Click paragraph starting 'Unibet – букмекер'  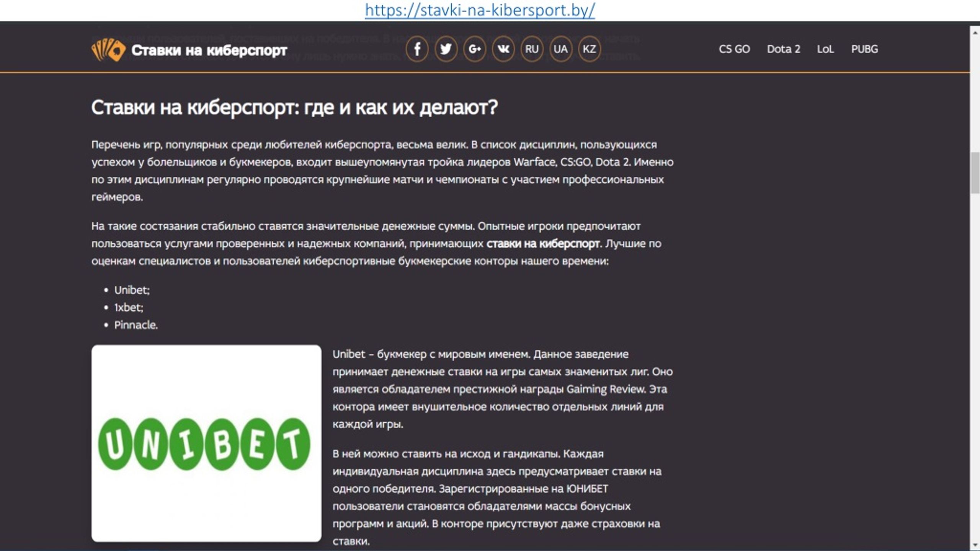coord(503,389)
